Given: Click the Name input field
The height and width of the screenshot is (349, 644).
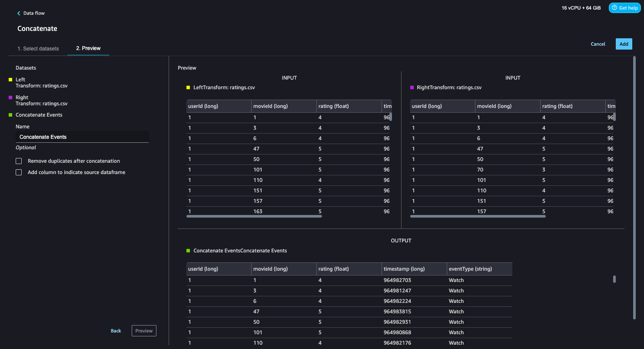Looking at the screenshot, I should (x=83, y=137).
